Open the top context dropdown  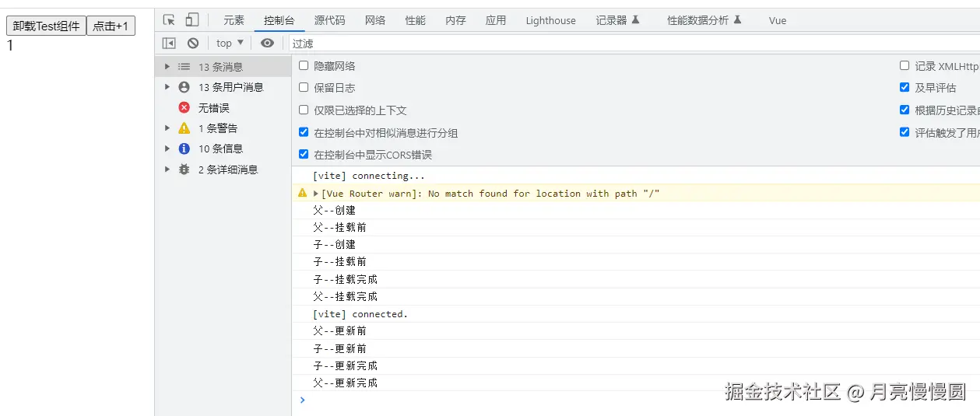(230, 43)
